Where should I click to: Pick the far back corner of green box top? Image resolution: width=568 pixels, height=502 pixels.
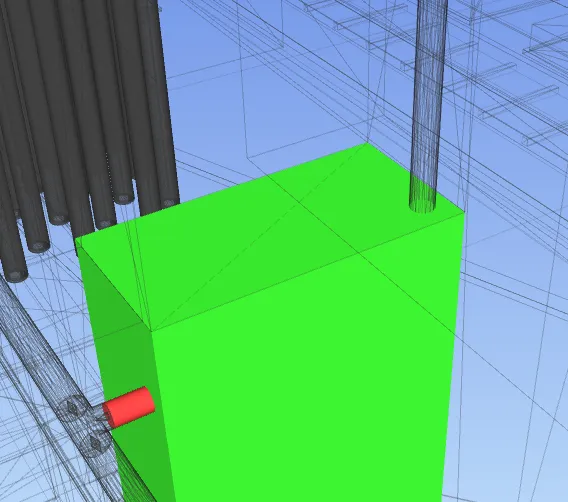[x=367, y=144]
